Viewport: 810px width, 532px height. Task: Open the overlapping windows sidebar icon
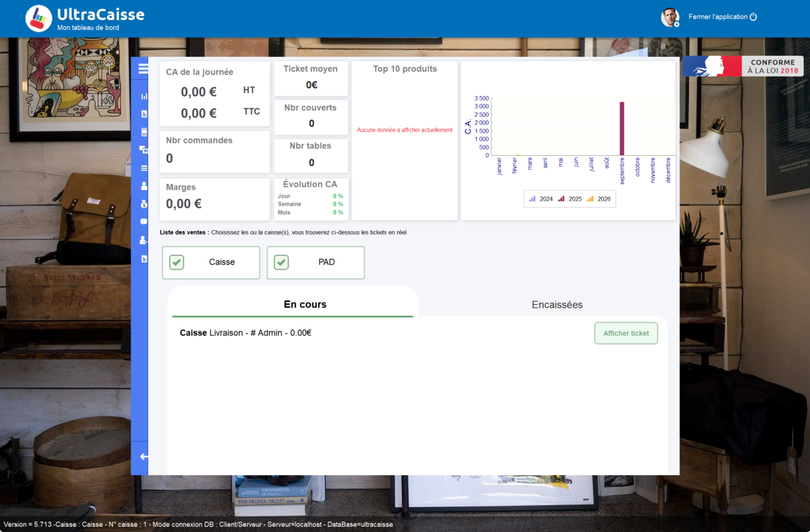144,149
